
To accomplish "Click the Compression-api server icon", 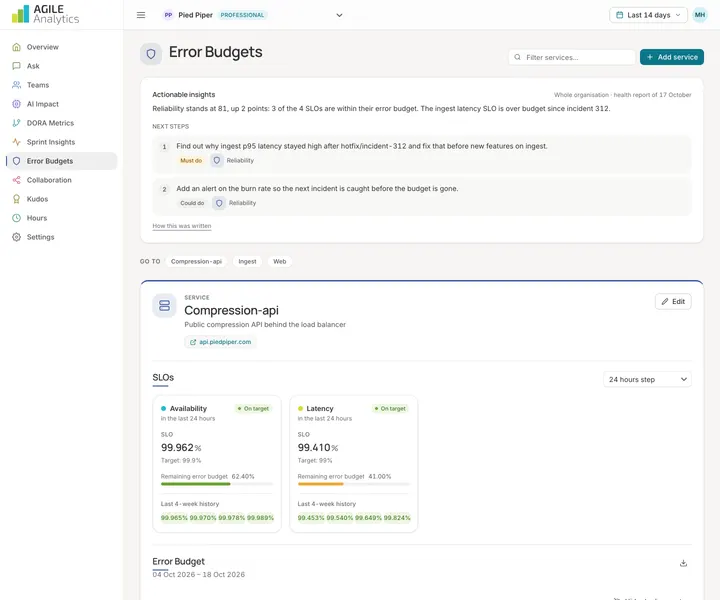I will point(164,305).
